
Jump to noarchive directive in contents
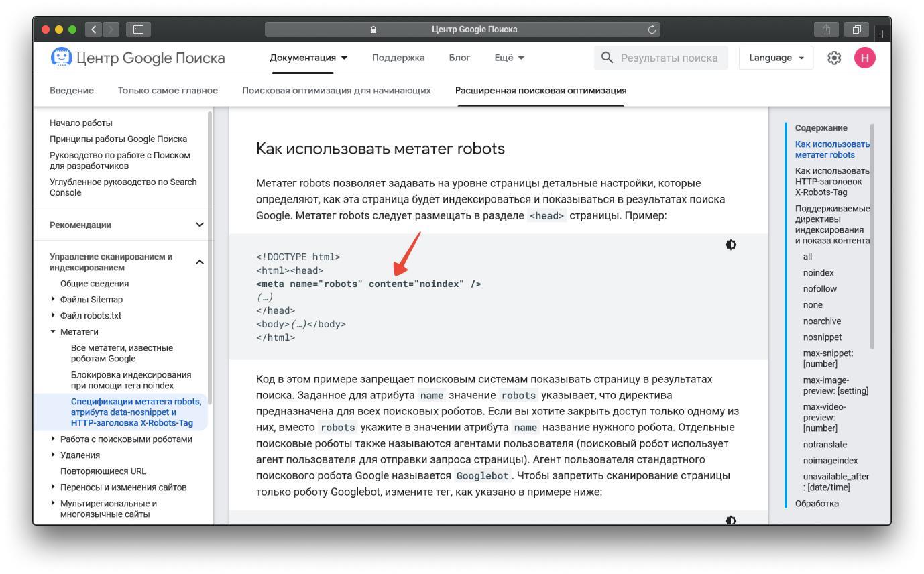[822, 321]
